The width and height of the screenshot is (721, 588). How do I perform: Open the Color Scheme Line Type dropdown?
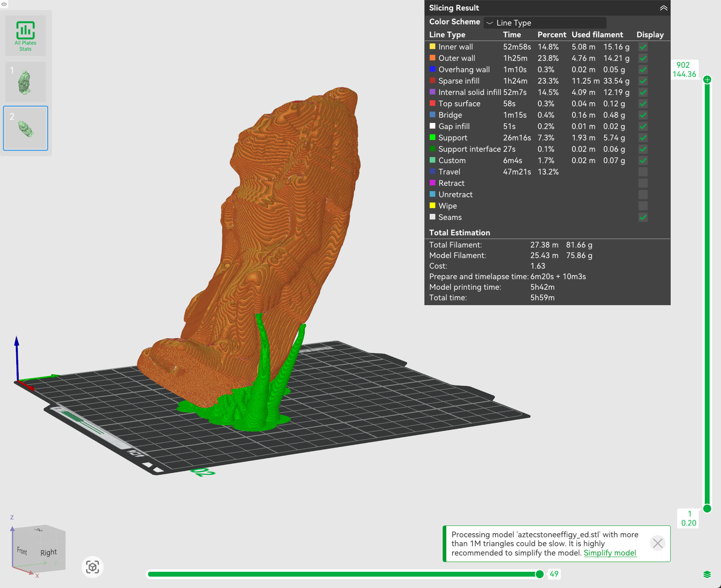pyautogui.click(x=545, y=23)
